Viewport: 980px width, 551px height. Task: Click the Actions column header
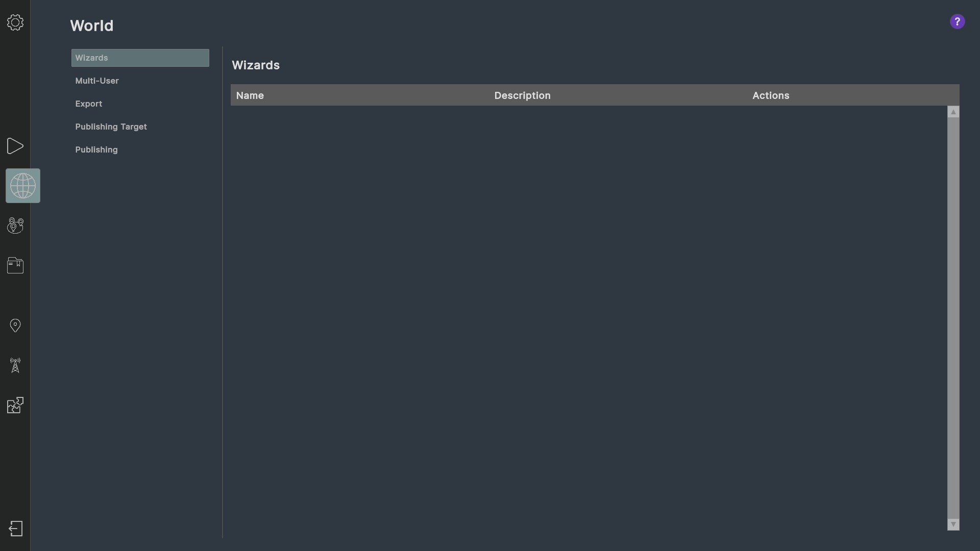[x=771, y=95]
